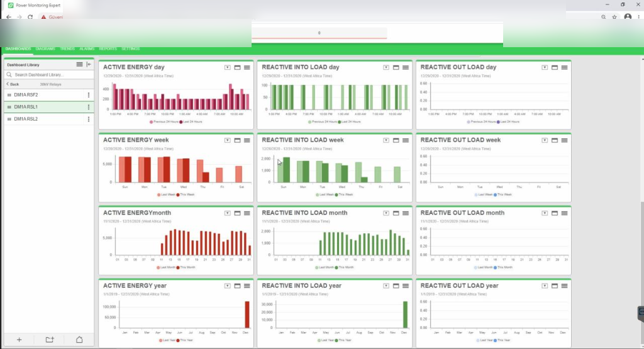
Task: Maximize the ACTIVE ENERGYmonth gadget
Action: (x=237, y=213)
